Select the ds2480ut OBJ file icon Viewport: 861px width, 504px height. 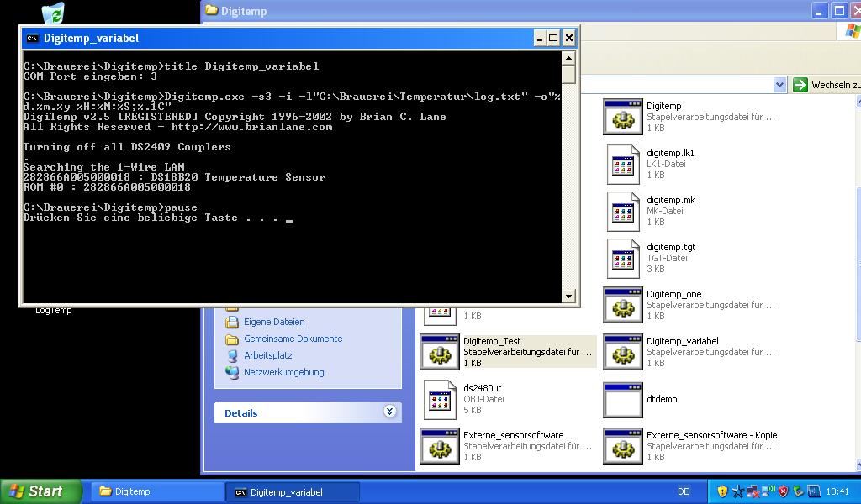click(439, 399)
